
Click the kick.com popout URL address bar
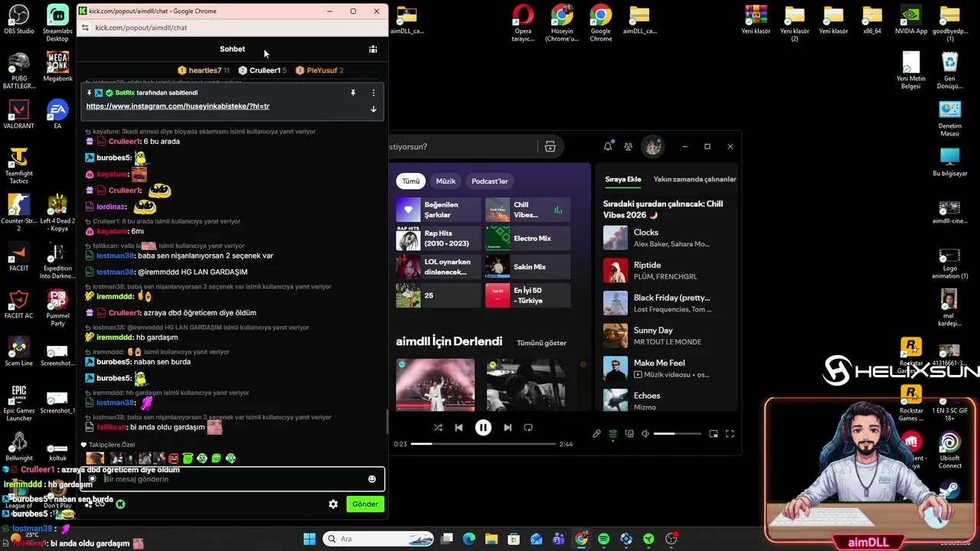click(x=141, y=28)
